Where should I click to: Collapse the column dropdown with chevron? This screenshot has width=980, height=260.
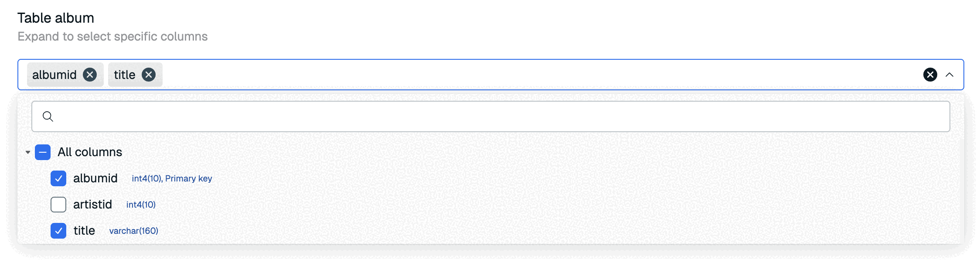tap(949, 75)
